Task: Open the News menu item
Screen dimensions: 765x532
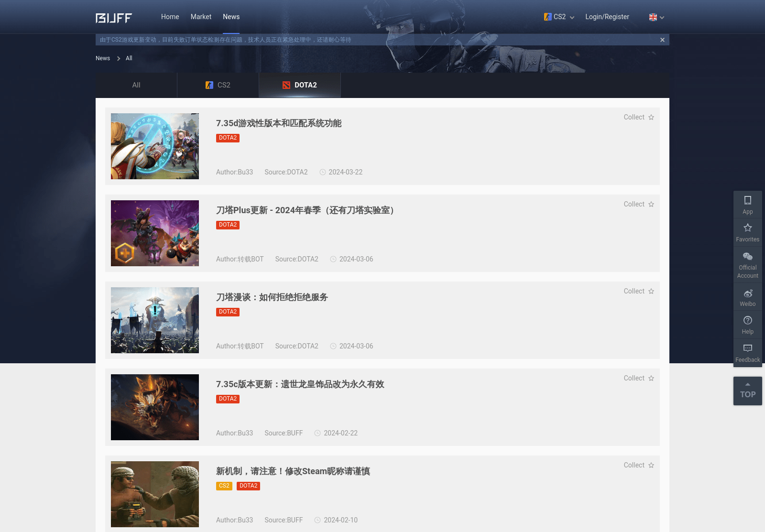Action: coord(231,17)
